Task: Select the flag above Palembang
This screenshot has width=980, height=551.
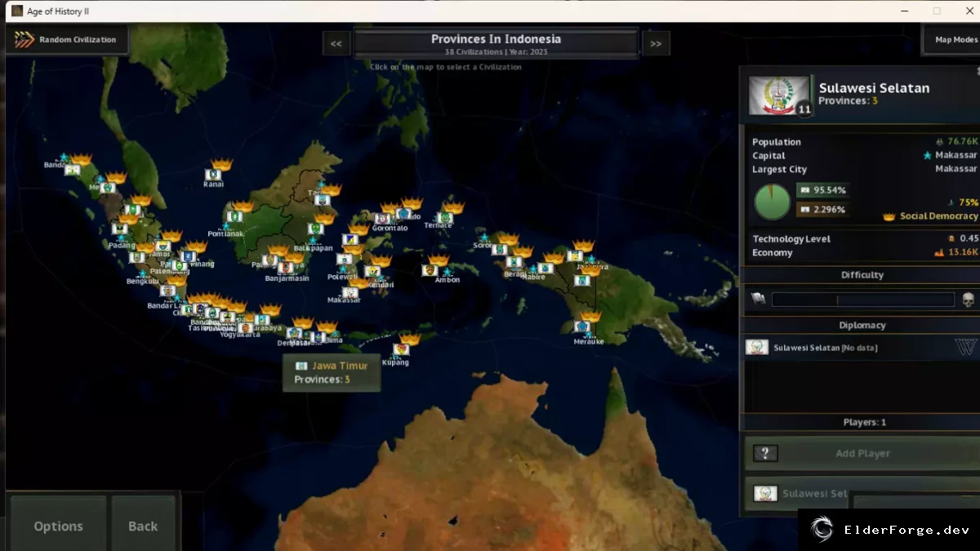Action: point(179,264)
